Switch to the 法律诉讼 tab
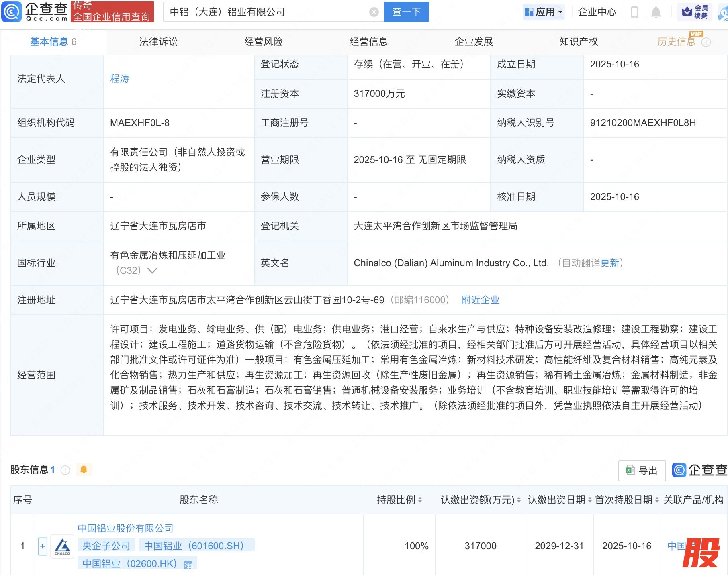The image size is (728, 575). 158,42
